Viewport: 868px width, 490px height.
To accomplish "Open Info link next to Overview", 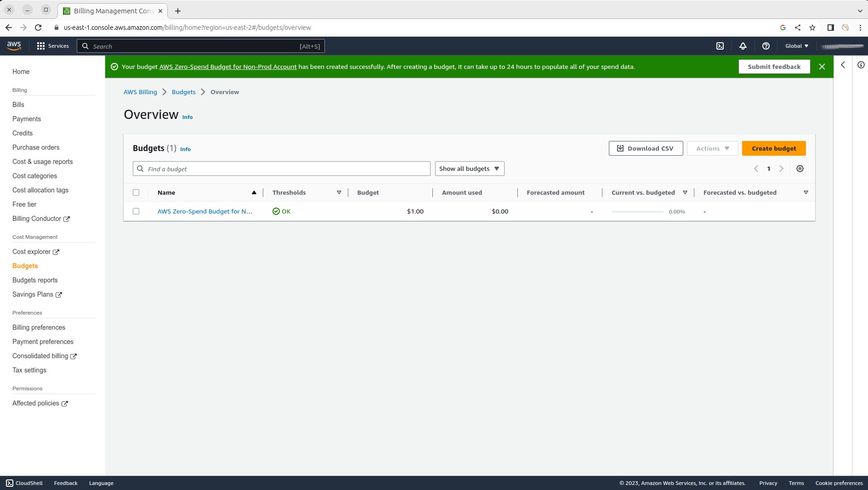I will tap(187, 117).
